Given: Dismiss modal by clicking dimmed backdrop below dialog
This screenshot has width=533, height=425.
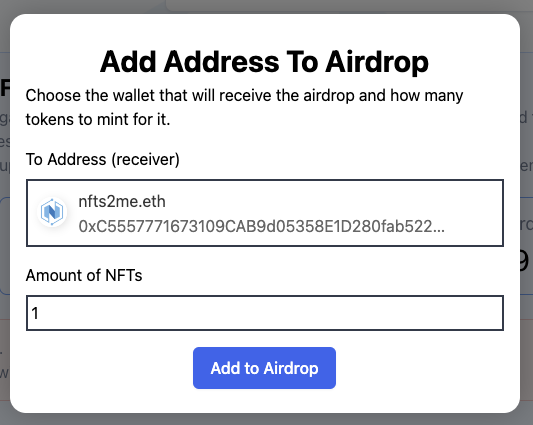Looking at the screenshot, I should click(265, 419).
